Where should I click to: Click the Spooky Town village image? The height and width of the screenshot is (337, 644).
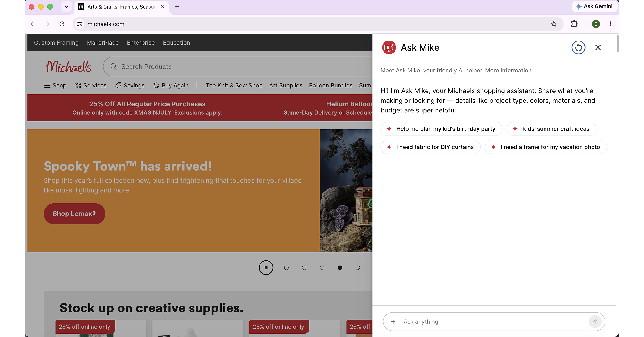click(346, 191)
